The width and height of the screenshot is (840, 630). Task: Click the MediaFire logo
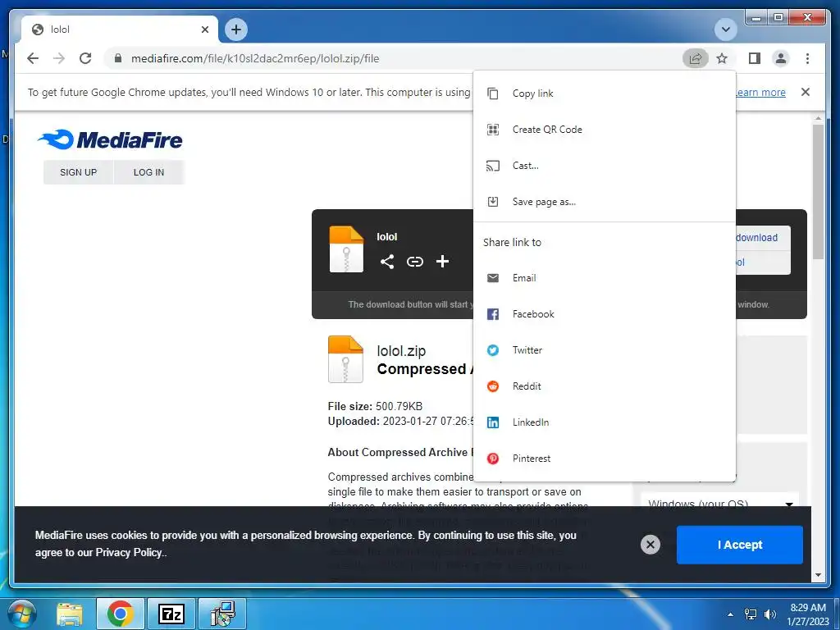click(x=110, y=139)
